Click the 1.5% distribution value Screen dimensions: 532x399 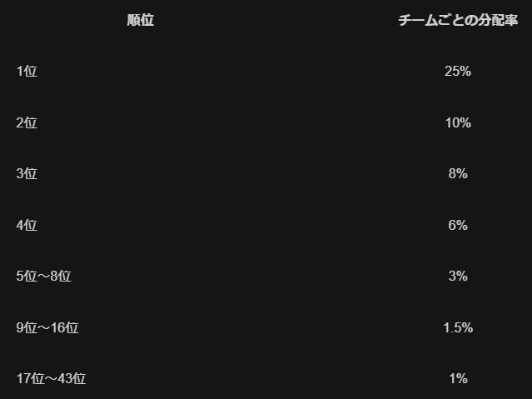tap(458, 328)
